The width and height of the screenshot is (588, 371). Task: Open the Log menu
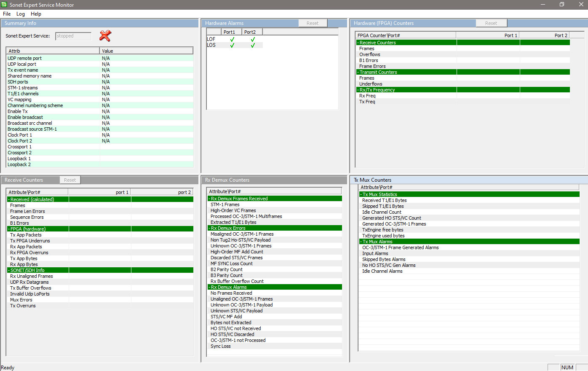[x=21, y=14]
